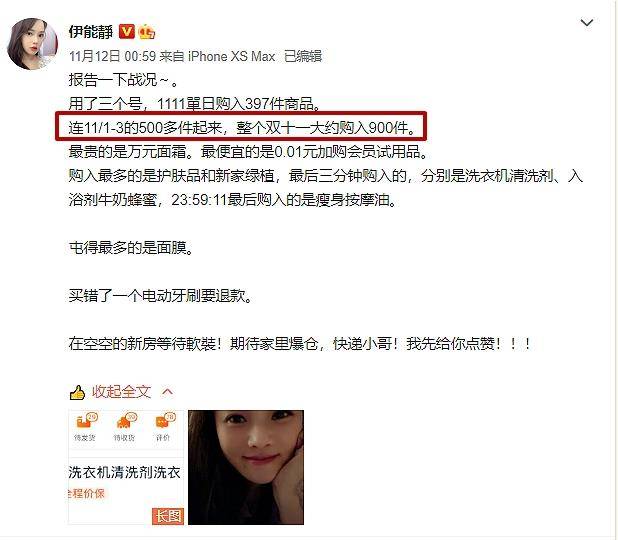Screen dimensions: 618x540
Task: Open the selfie photo thumbnail
Action: pos(246,467)
